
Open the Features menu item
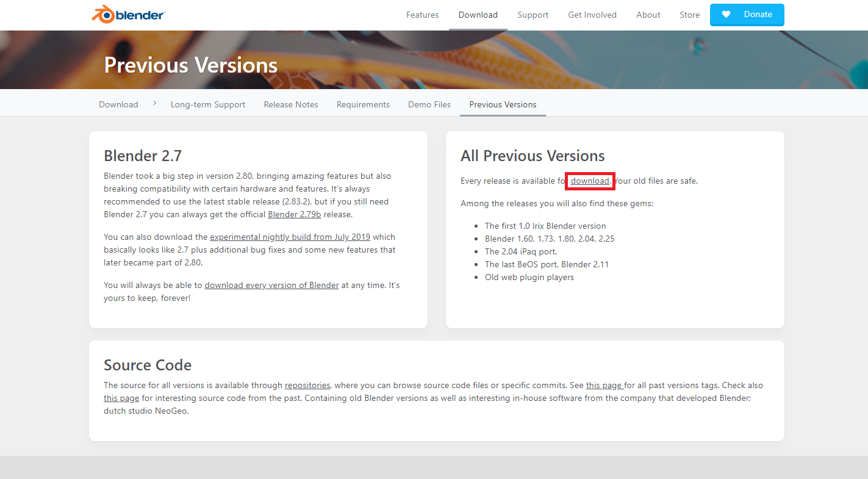423,15
